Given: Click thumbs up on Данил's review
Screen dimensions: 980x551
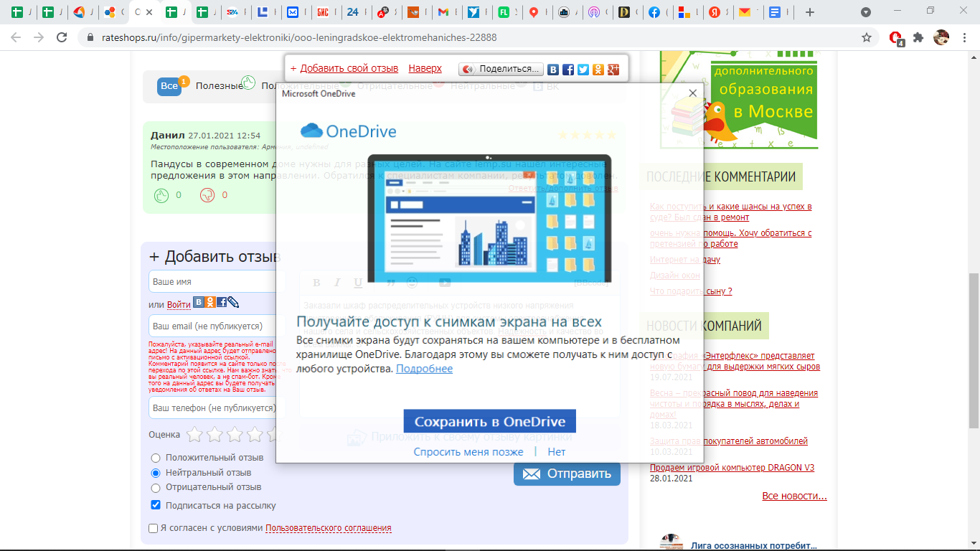Looking at the screenshot, I should (161, 195).
